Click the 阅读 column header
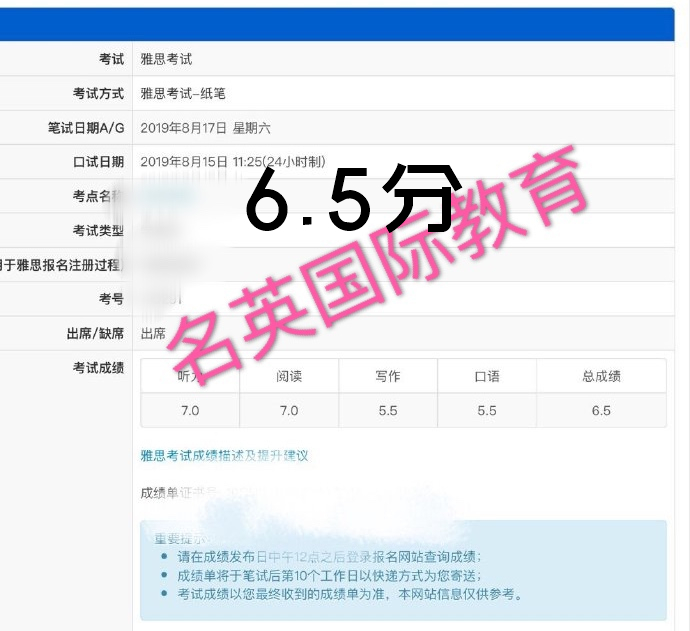 coord(289,376)
